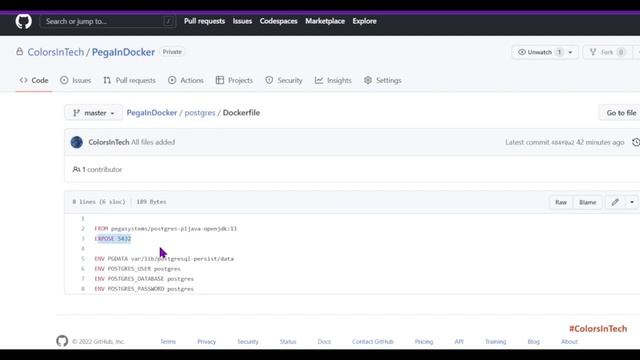Expand the edit options dropdown arrow
Image resolution: width=640 pixels, height=360 pixels.
click(632, 202)
